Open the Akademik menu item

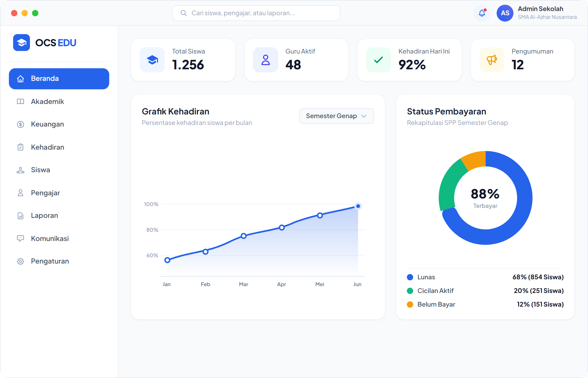[x=59, y=102]
